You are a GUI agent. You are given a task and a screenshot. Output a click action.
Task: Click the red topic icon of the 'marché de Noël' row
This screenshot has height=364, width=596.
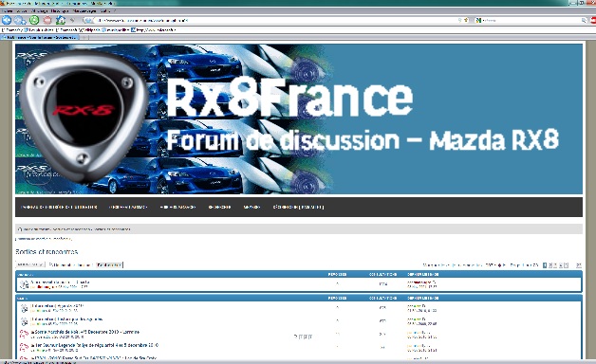[x=24, y=334]
